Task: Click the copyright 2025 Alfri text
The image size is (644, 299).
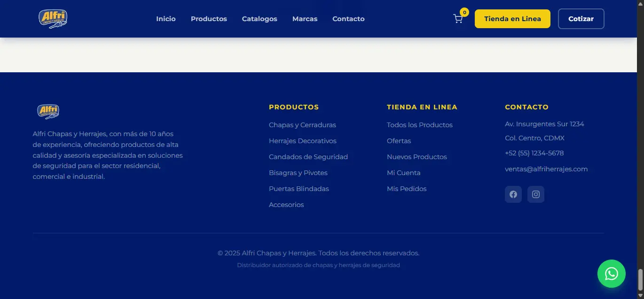Action: (x=318, y=253)
